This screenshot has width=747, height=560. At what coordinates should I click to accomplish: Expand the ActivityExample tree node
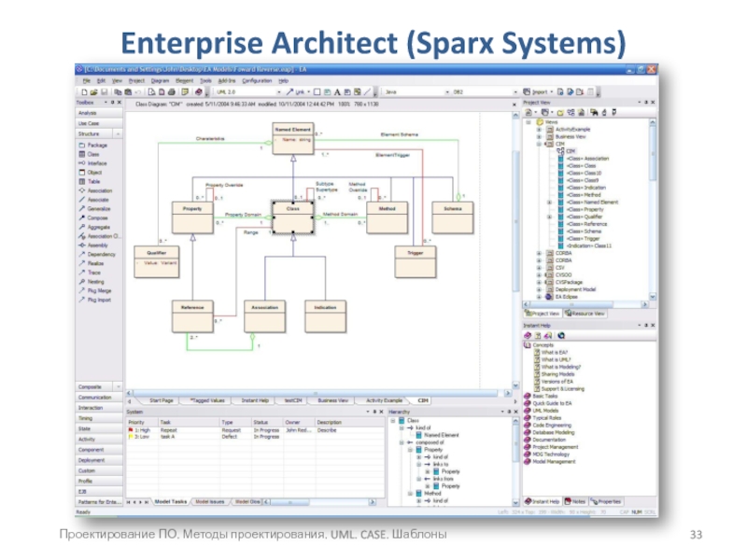click(540, 130)
